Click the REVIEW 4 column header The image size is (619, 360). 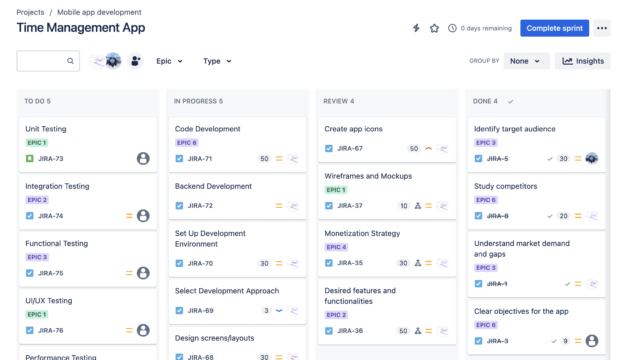coord(339,101)
